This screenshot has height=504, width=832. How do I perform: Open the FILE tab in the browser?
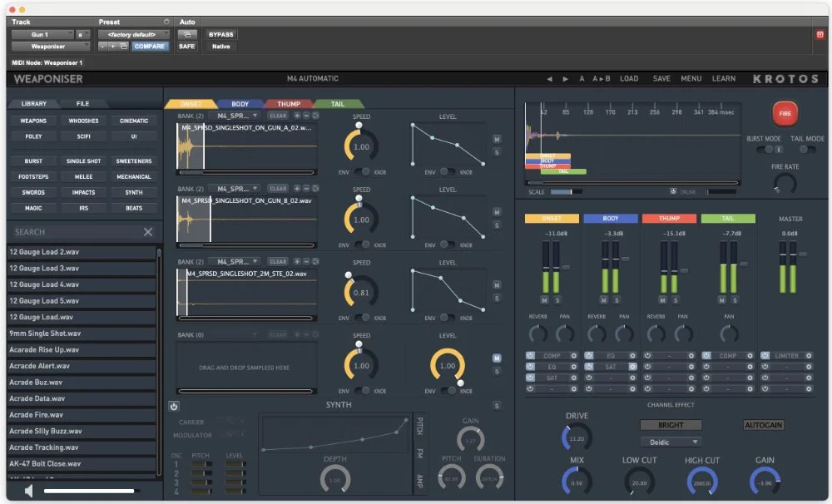pos(82,104)
